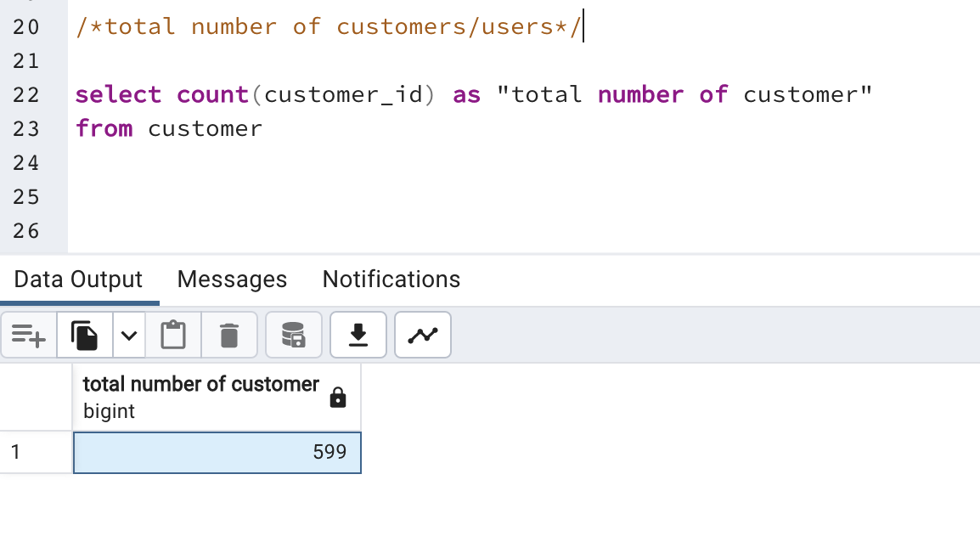Switch to the Data Output tab
The image size is (980, 559).
78,279
